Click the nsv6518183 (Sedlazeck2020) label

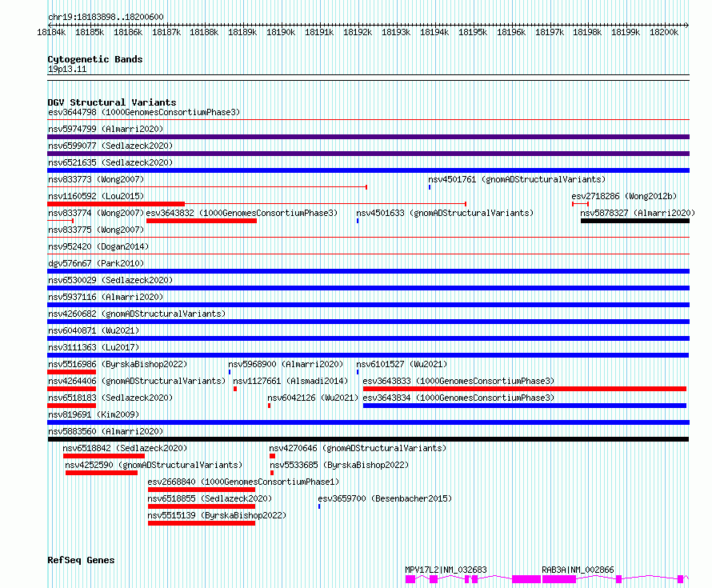coord(110,398)
